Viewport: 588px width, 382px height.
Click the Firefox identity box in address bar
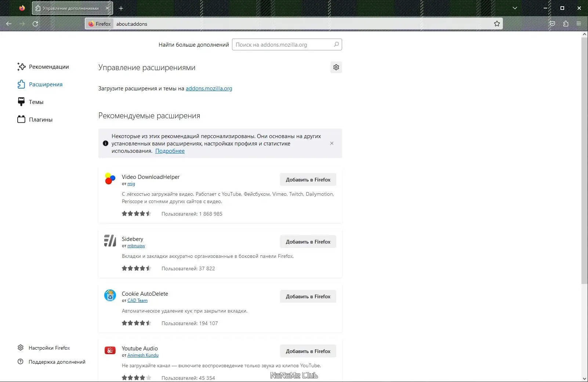pos(99,24)
